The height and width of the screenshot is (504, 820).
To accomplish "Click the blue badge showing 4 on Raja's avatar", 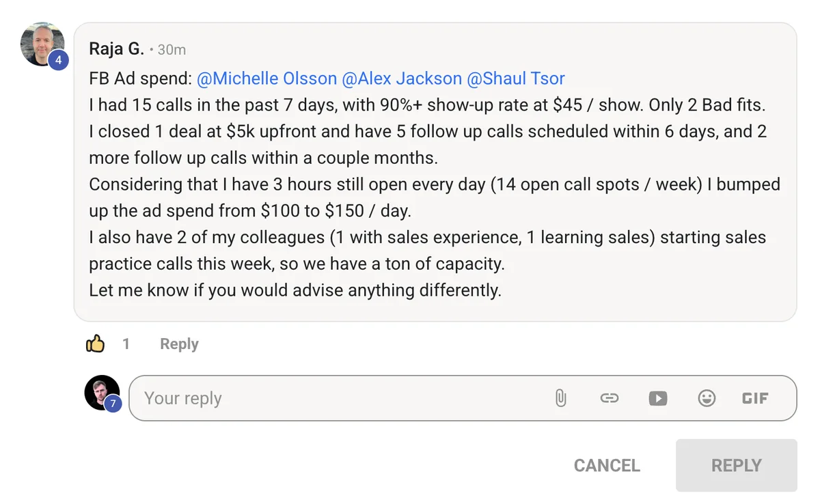I will (59, 60).
